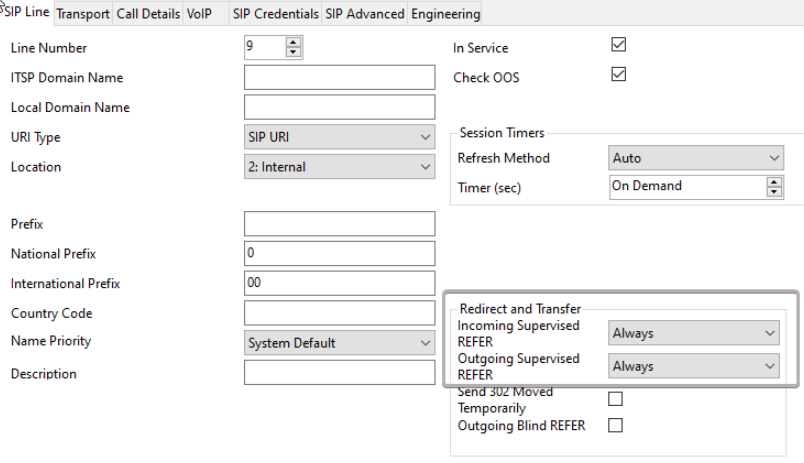The height and width of the screenshot is (463, 804).
Task: Toggle the Check OOS checkbox
Action: pyautogui.click(x=617, y=76)
